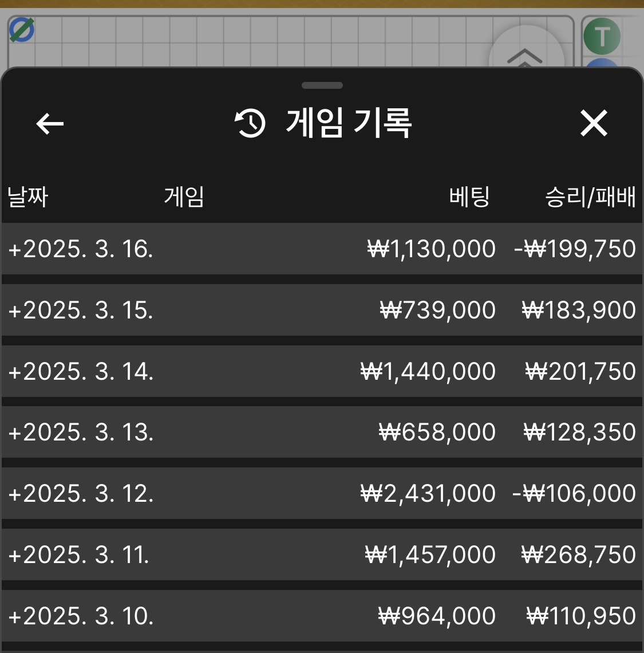Click the 승리/패배 column header
This screenshot has width=644, height=653.
coord(590,197)
